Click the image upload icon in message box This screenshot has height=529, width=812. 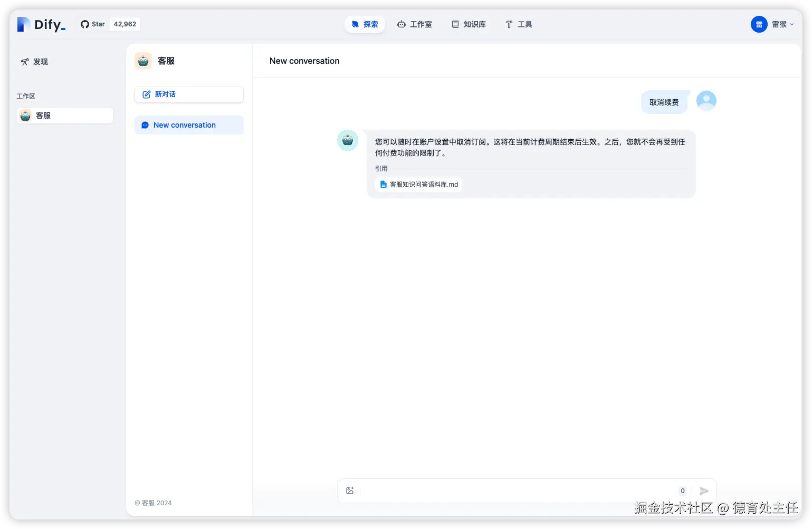[350, 490]
